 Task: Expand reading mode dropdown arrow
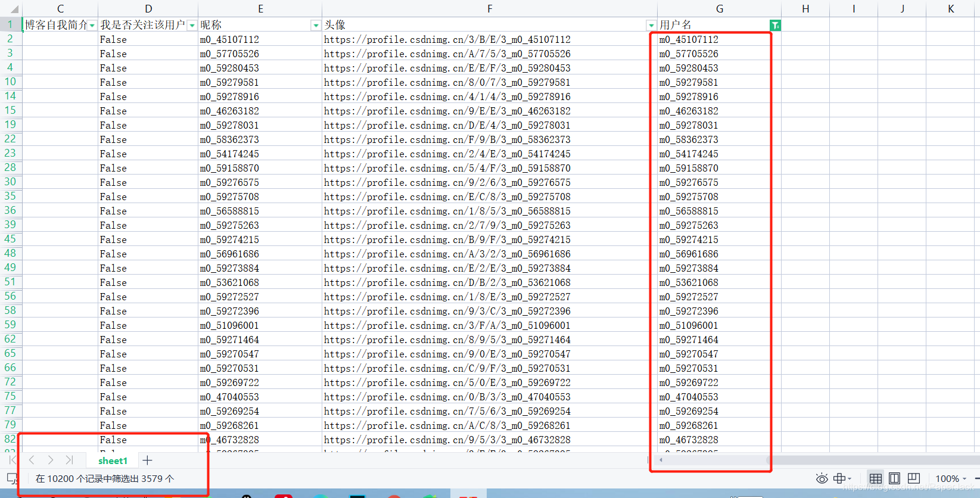(x=850, y=479)
